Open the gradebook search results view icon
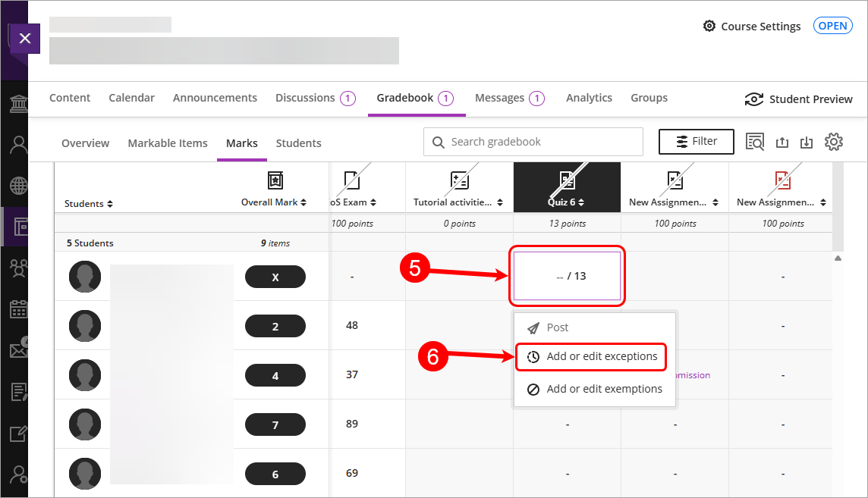 click(754, 142)
